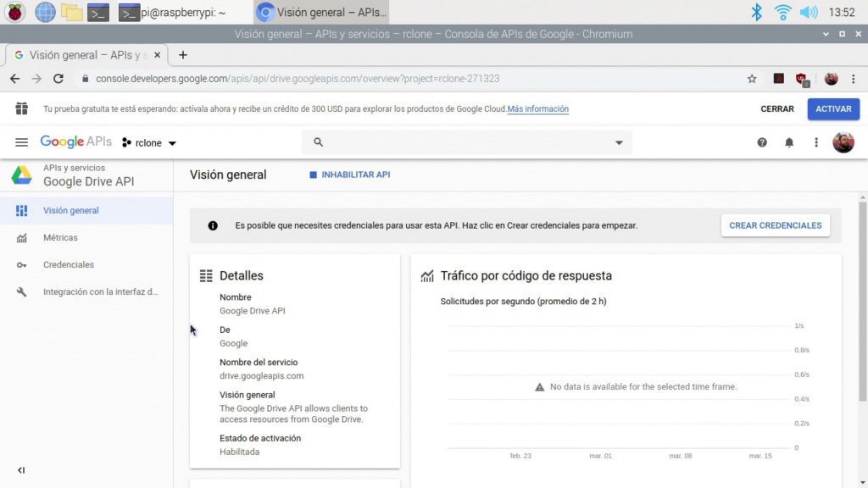
Task: Click the notifications bell icon
Action: pyautogui.click(x=789, y=142)
